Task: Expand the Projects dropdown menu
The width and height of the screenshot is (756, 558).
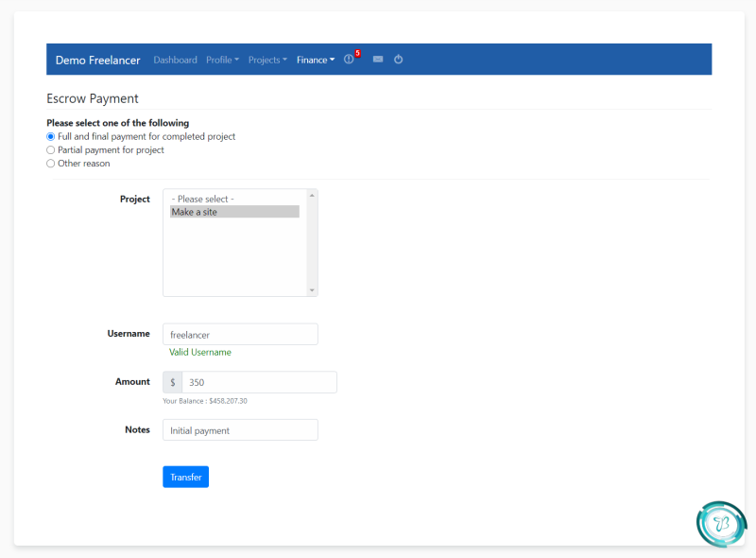Action: click(x=267, y=60)
